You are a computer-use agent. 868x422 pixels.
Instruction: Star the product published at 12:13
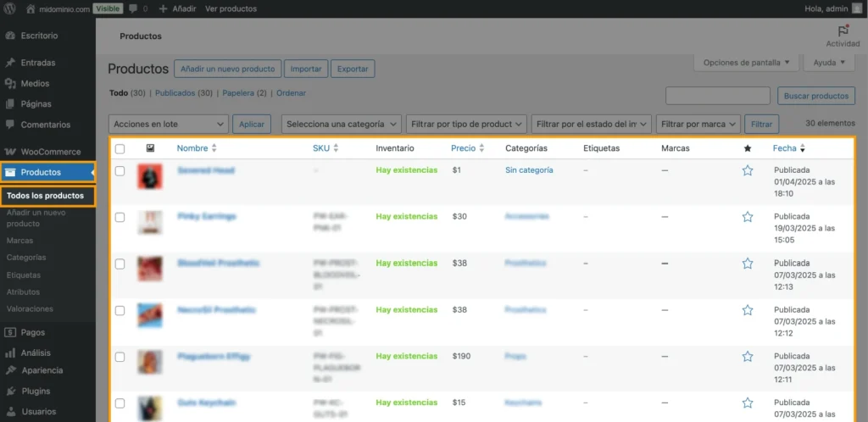point(748,264)
